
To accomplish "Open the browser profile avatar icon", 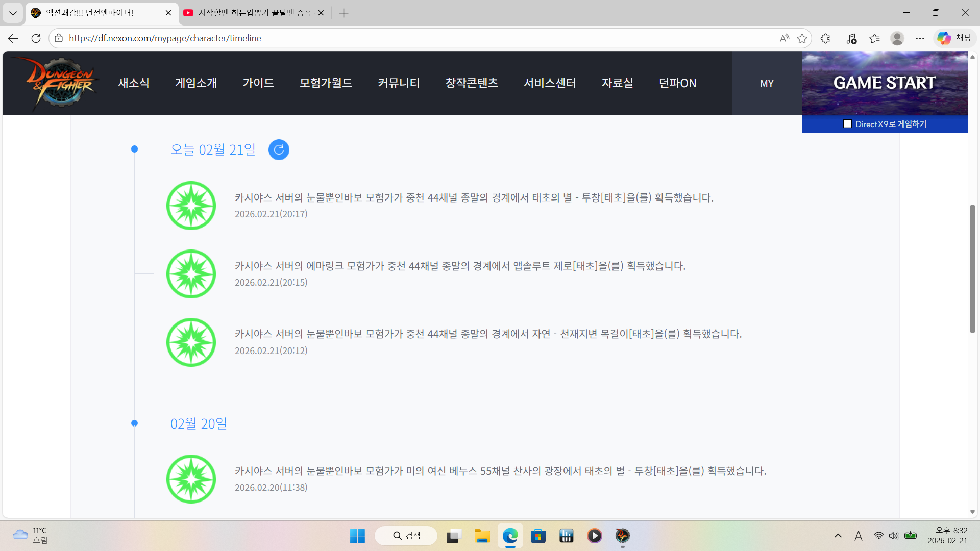I will [897, 38].
